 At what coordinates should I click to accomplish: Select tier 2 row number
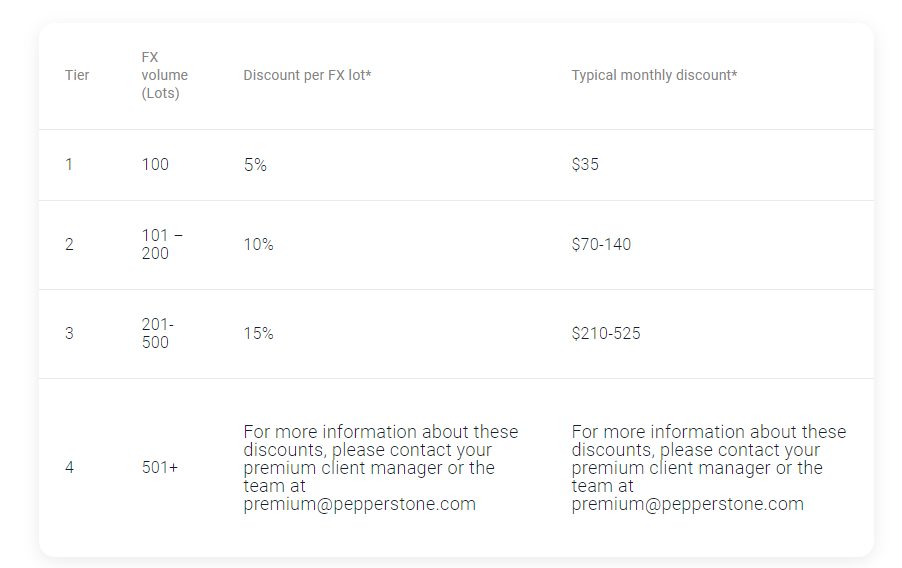(x=70, y=245)
